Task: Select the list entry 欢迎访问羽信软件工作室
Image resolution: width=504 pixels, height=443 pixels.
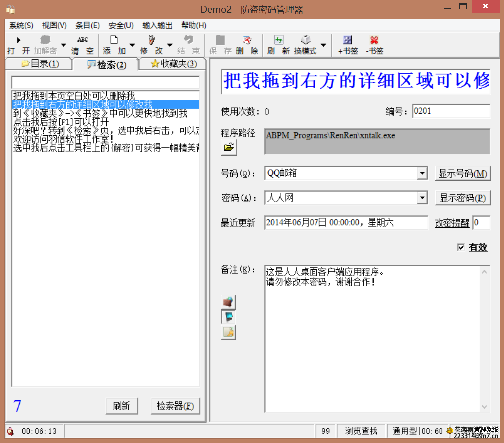Action: [x=63, y=139]
